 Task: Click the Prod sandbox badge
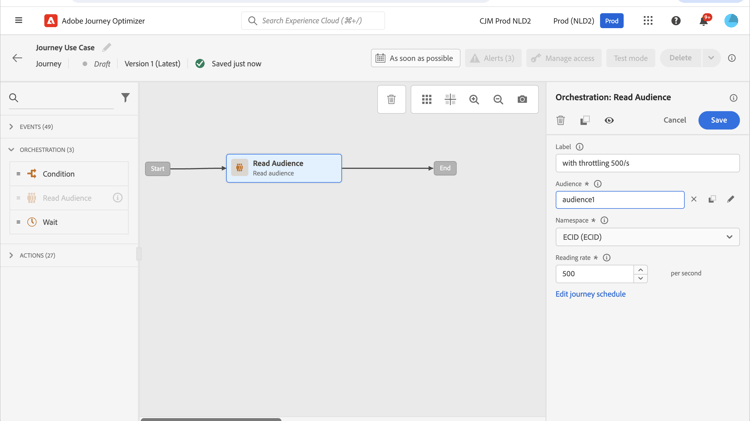(x=611, y=21)
